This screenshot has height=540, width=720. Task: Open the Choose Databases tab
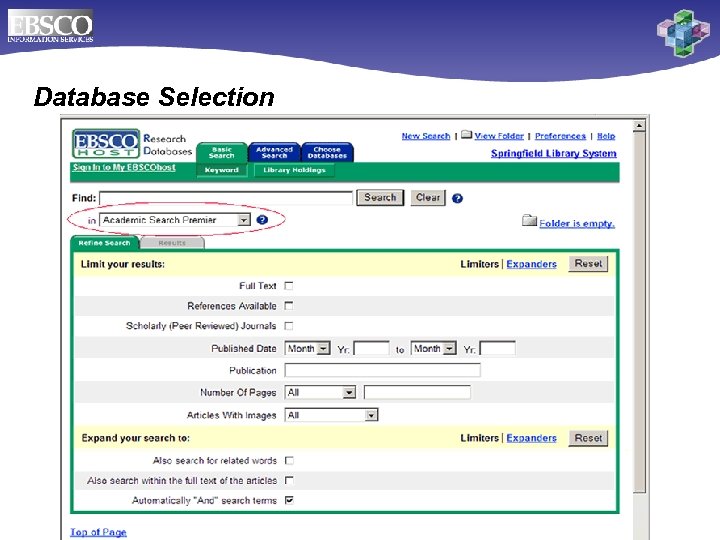[327, 152]
